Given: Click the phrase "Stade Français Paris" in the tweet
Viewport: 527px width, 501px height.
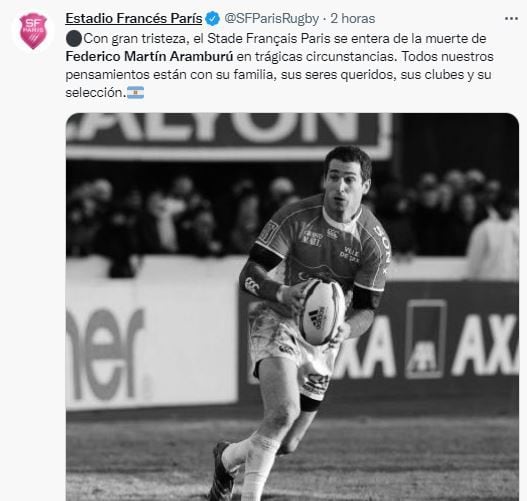Looking at the screenshot, I should click(x=269, y=39).
